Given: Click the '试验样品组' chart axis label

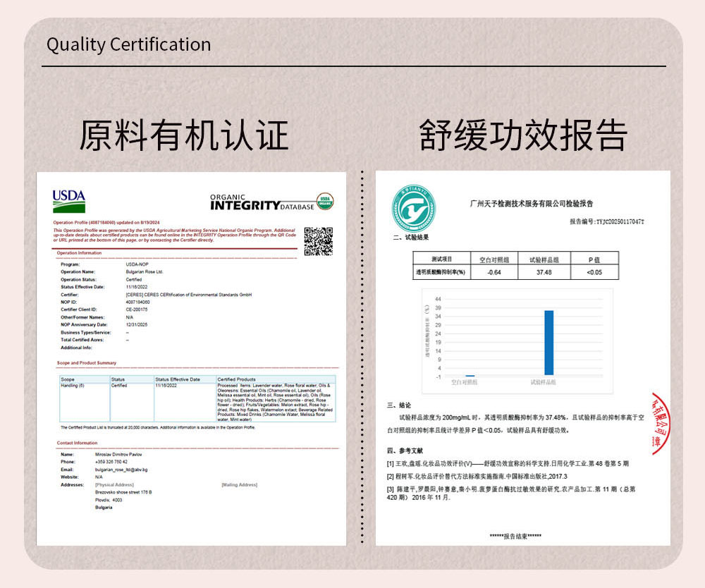Looking at the screenshot, I should click(x=543, y=382).
